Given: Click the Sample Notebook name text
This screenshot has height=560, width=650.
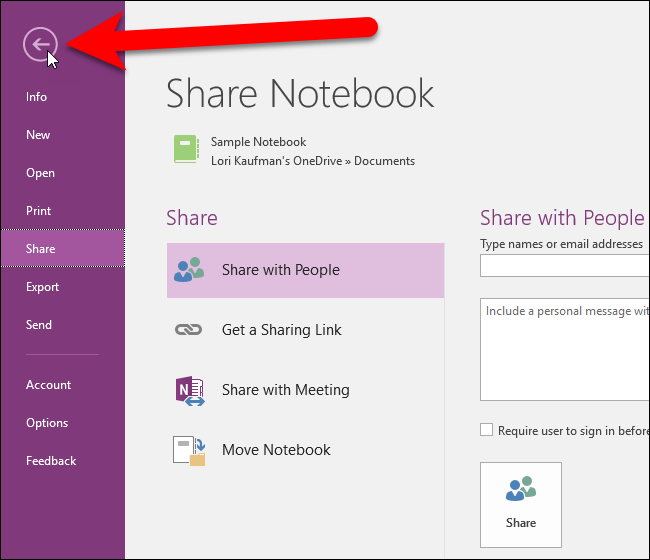Looking at the screenshot, I should 258,142.
